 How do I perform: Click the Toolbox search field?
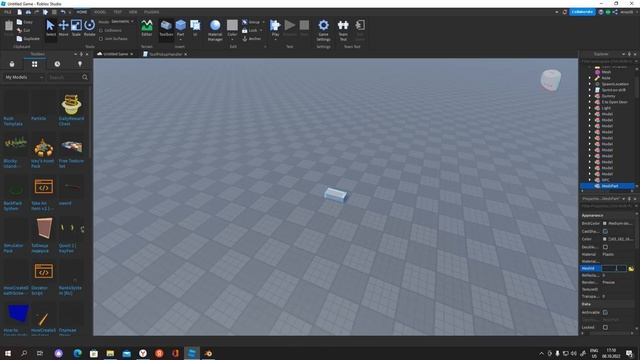(64, 77)
